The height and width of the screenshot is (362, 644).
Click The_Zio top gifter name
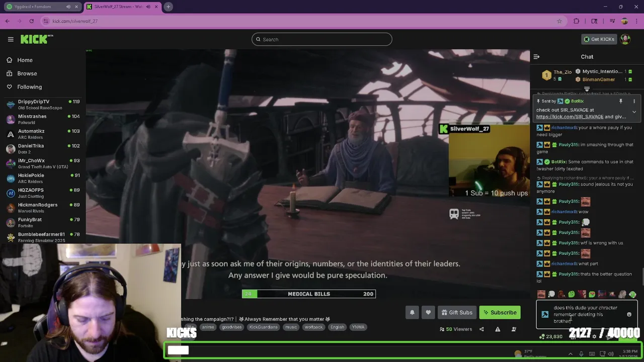tap(562, 72)
